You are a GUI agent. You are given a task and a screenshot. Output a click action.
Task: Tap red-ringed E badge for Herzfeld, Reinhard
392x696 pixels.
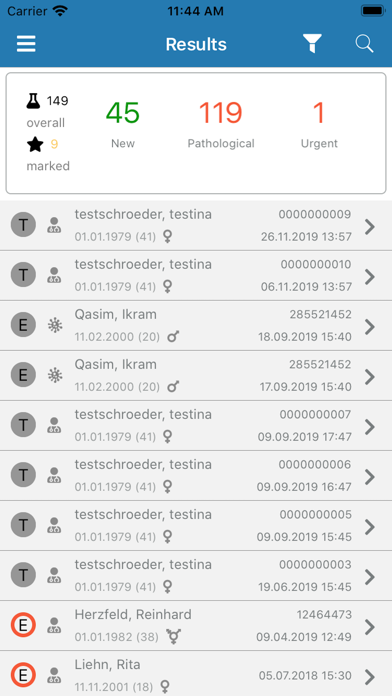23,625
